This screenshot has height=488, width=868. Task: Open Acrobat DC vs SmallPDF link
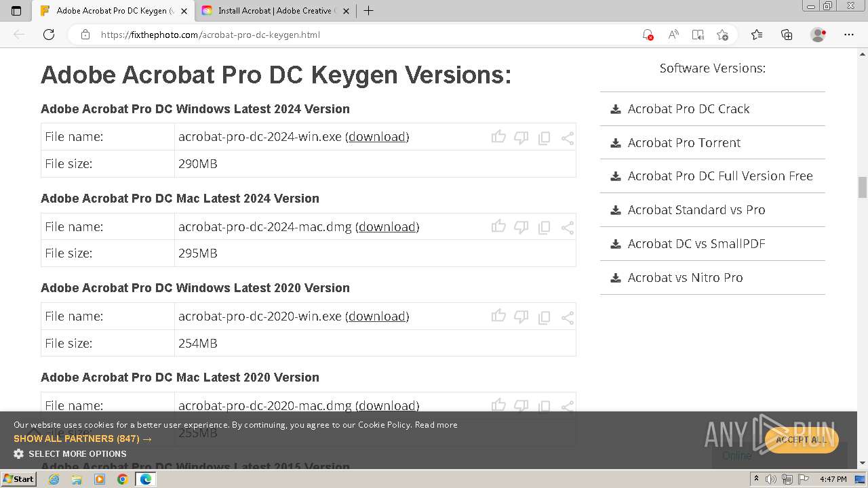696,243
